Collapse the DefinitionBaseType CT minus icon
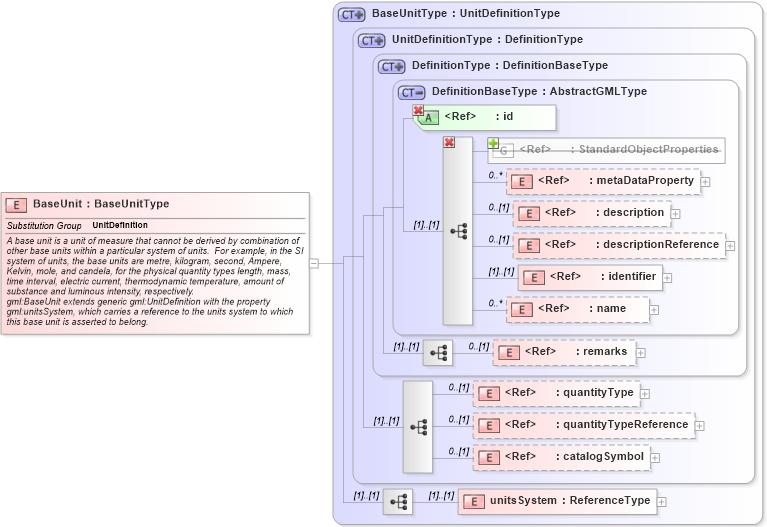Image resolution: width=767 pixels, height=527 pixels. click(411, 92)
